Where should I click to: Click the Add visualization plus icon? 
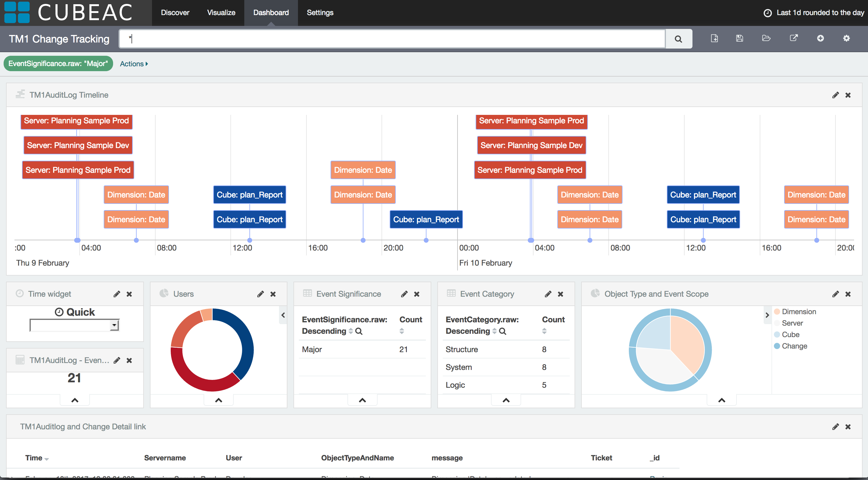[x=820, y=38]
